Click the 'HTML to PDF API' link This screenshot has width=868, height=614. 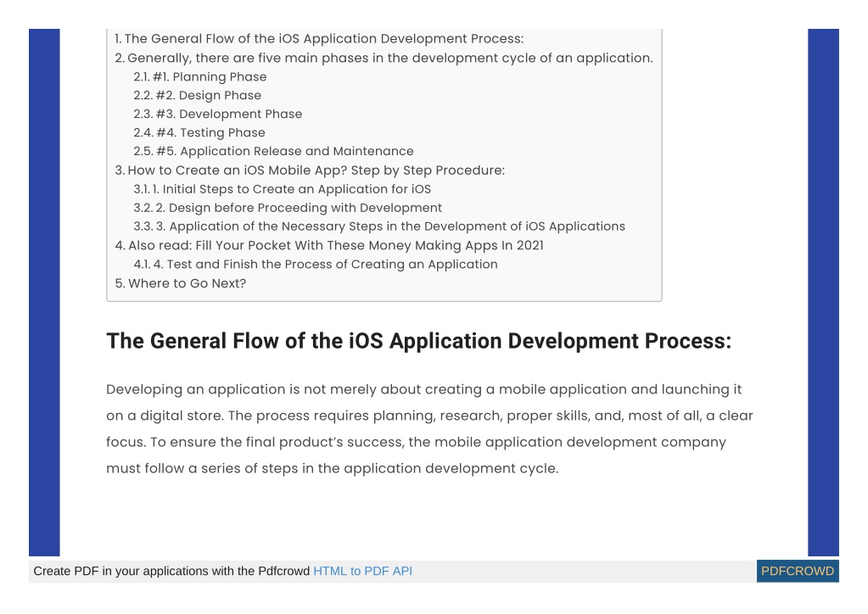click(362, 571)
